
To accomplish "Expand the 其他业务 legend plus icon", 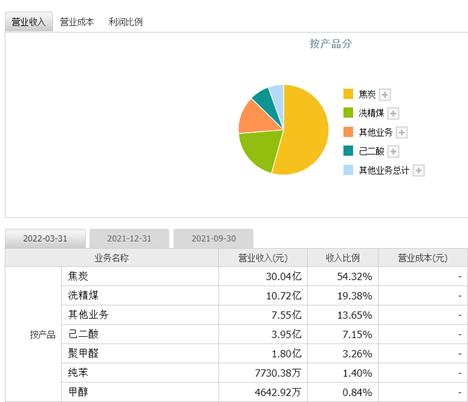I will click(402, 132).
